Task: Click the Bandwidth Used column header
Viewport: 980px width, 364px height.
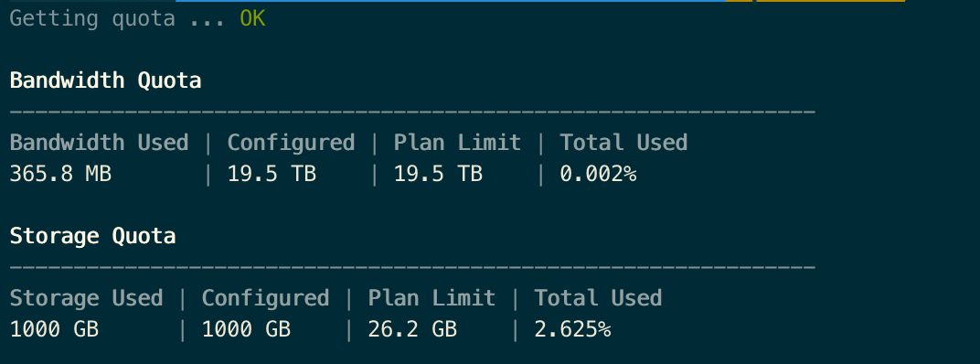Action: (99, 143)
